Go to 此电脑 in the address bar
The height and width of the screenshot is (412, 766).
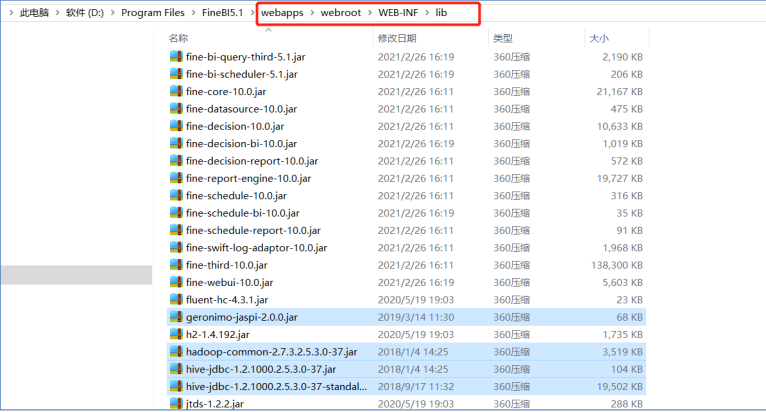34,13
